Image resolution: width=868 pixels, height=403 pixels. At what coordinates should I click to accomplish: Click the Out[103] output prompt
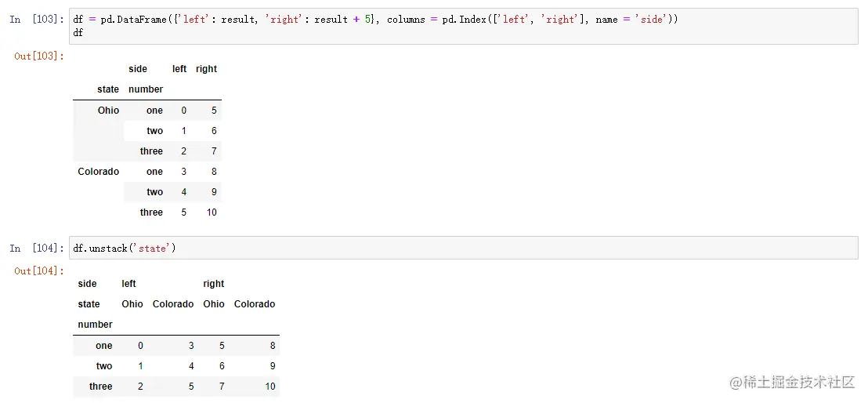(x=39, y=56)
